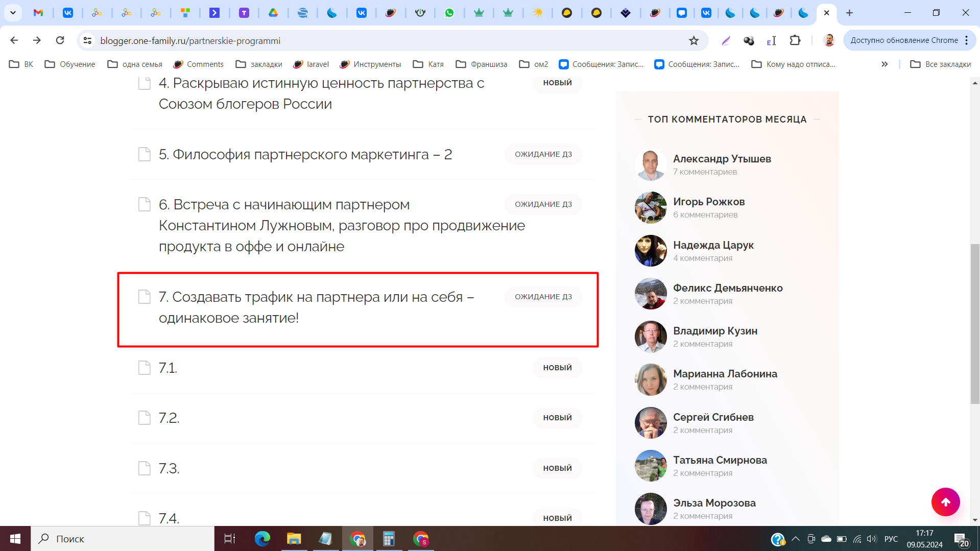This screenshot has width=980, height=551.
Task: Open the Chrome extensions puzzle icon
Action: [x=795, y=40]
